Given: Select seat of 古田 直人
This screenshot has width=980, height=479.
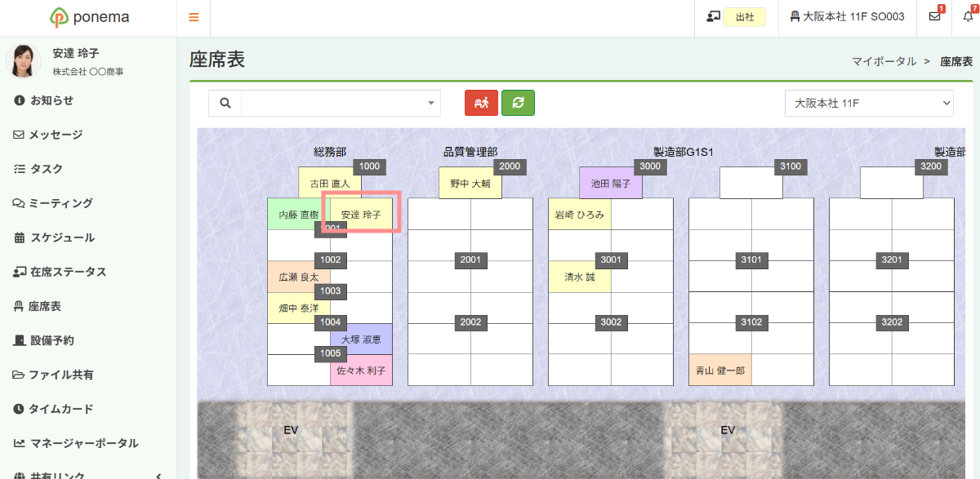Looking at the screenshot, I should 330,184.
